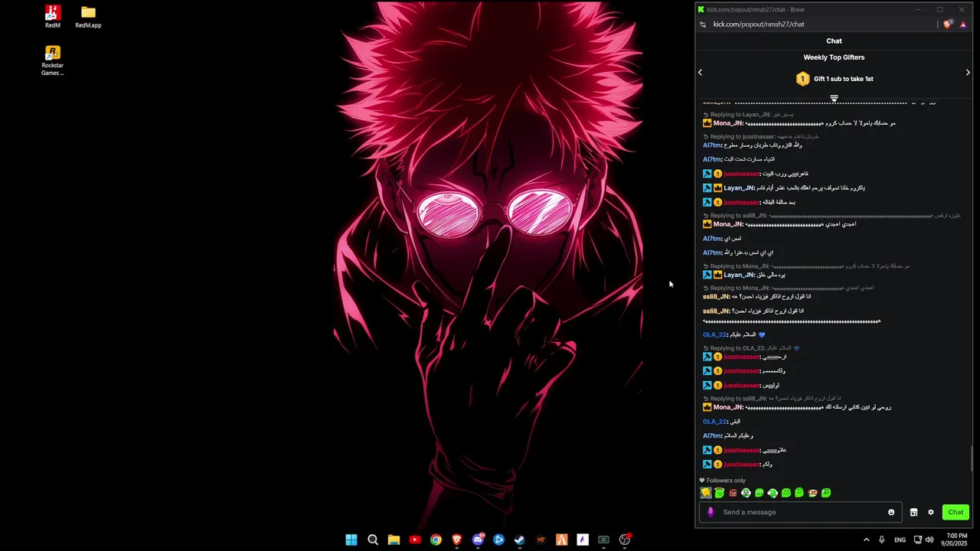Image resolution: width=980 pixels, height=551 pixels.
Task: Click the purple microphone icon in message box
Action: coord(710,512)
